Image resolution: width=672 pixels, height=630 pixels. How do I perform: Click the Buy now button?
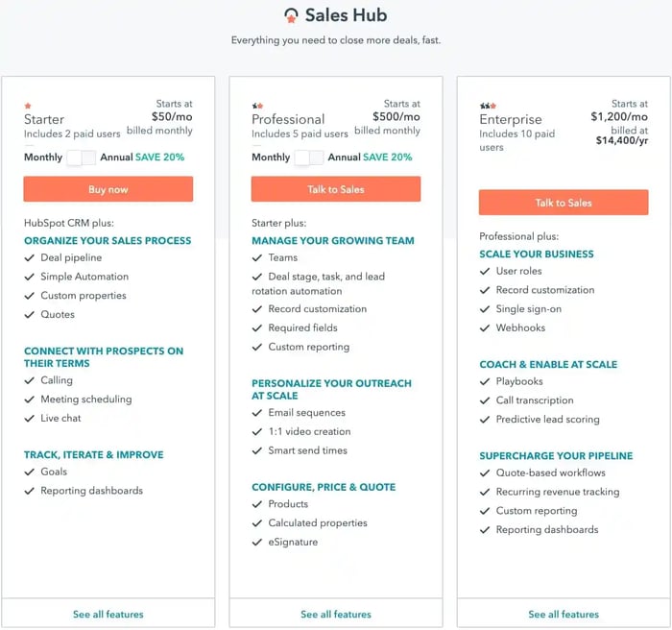[108, 189]
